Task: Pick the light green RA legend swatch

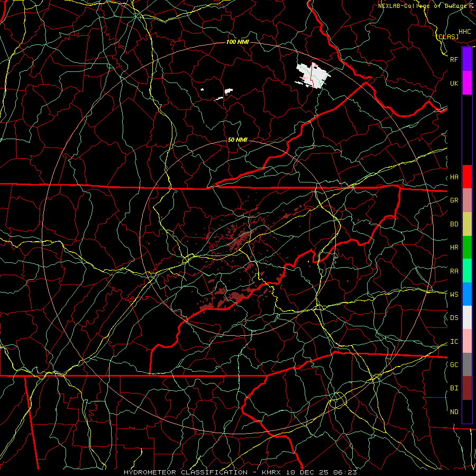Action: pos(467,271)
